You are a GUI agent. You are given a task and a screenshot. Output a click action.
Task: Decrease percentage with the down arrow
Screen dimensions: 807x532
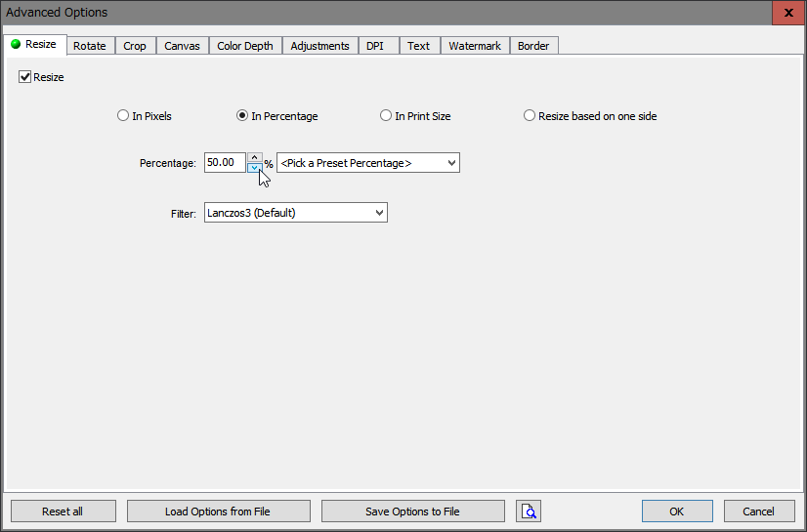254,168
